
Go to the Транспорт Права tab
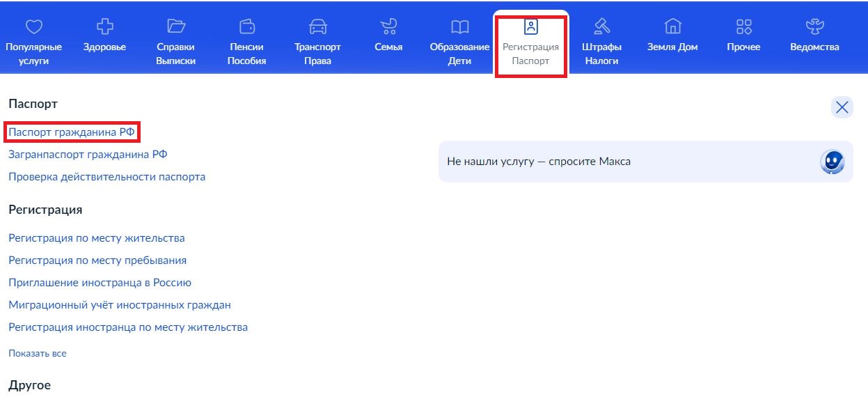coord(318,42)
